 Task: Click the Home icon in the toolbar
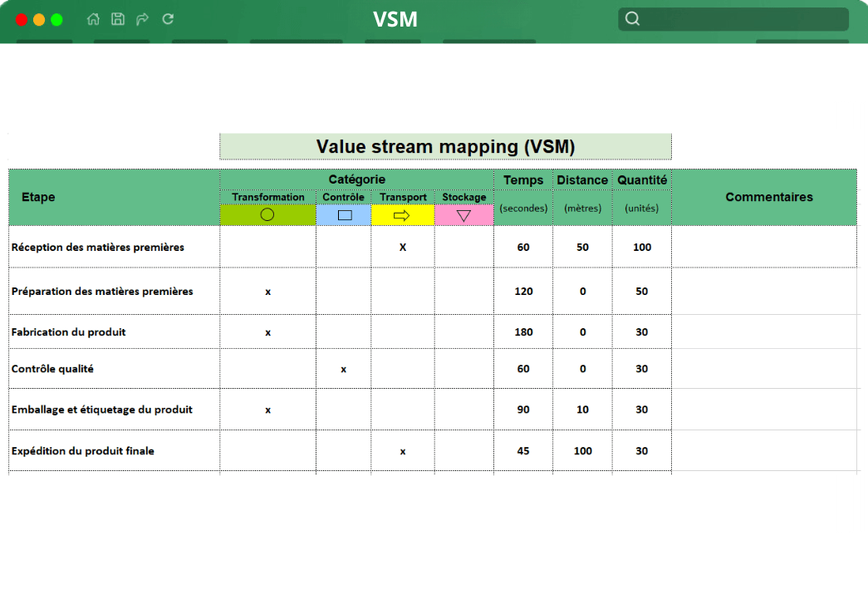pyautogui.click(x=93, y=19)
